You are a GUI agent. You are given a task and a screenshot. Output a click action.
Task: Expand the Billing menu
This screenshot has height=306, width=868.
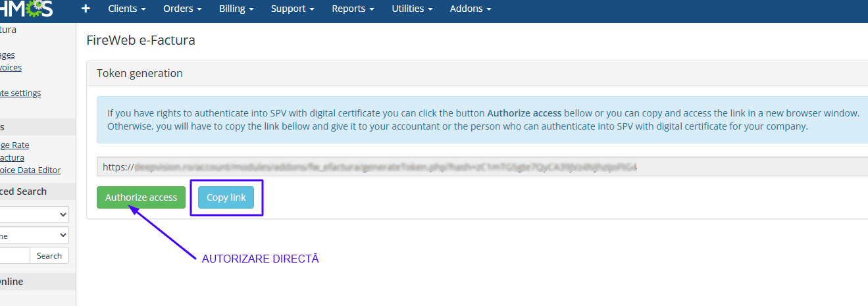(236, 9)
